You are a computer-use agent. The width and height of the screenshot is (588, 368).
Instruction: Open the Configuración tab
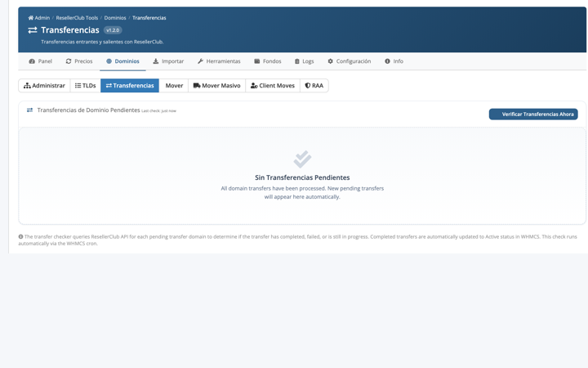click(350, 61)
